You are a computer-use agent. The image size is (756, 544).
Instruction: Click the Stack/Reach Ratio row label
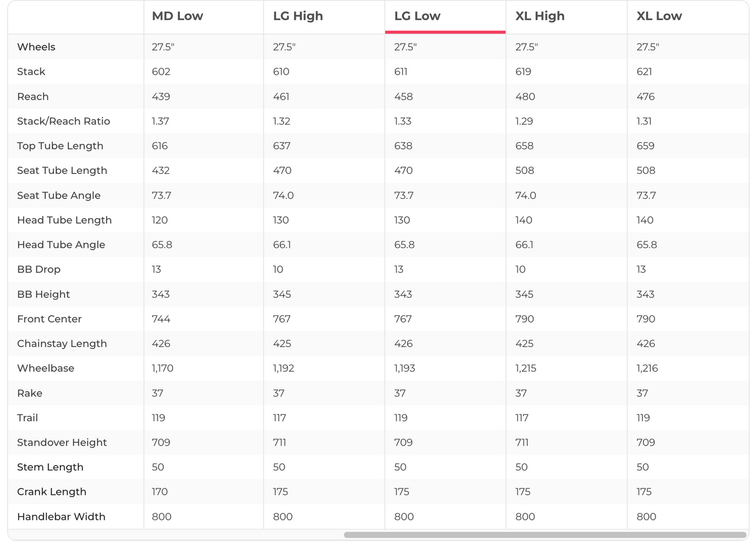point(64,122)
